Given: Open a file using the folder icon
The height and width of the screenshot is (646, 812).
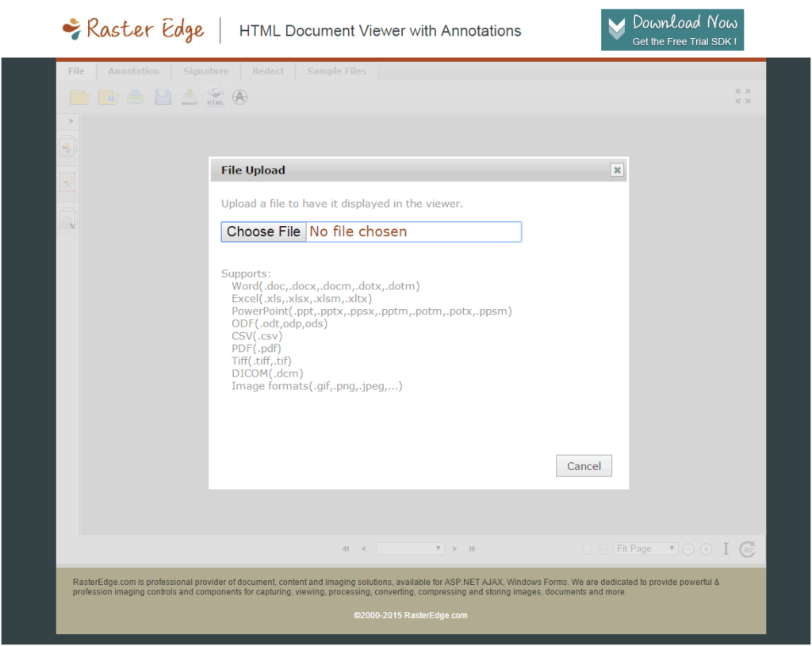Looking at the screenshot, I should pyautogui.click(x=79, y=96).
